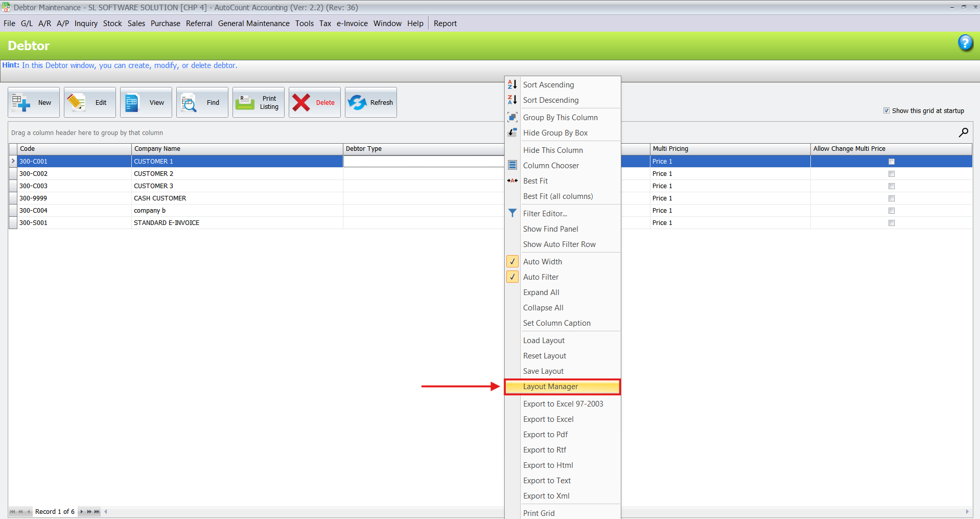Click the red Delete X icon

(301, 103)
